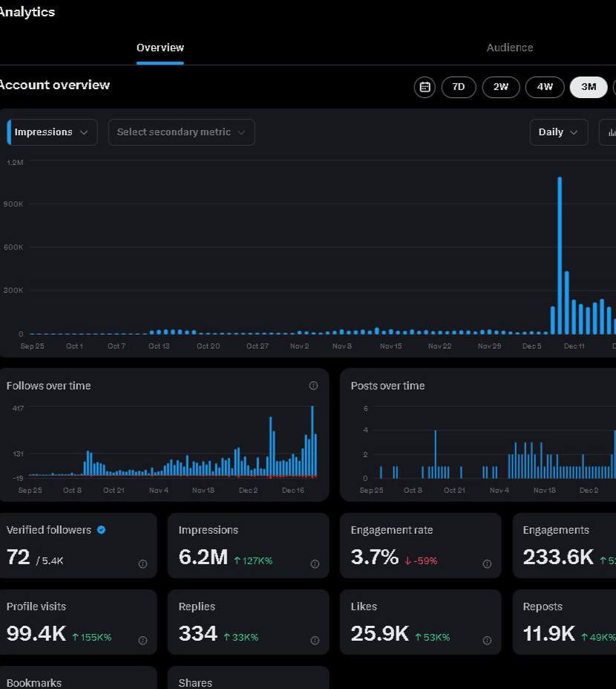Click info icon on Replies card
The image size is (616, 689).
pyautogui.click(x=315, y=641)
